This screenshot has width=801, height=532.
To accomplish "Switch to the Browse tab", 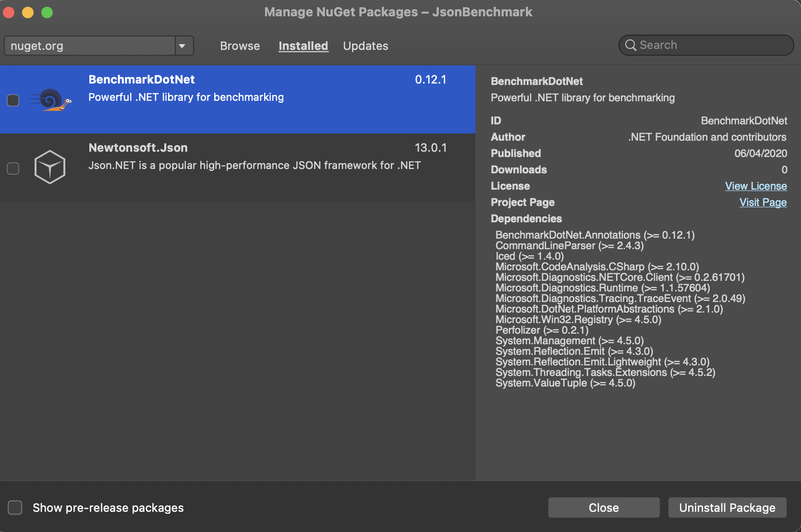I will (240, 46).
